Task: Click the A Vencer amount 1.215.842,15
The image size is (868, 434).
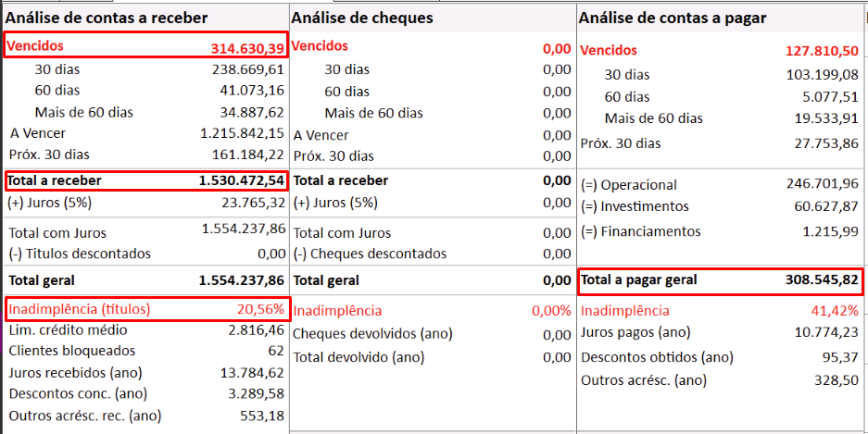Action: [x=243, y=134]
